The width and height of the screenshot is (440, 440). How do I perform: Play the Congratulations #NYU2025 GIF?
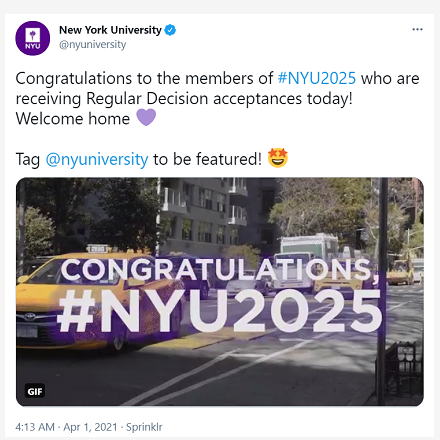[220, 292]
